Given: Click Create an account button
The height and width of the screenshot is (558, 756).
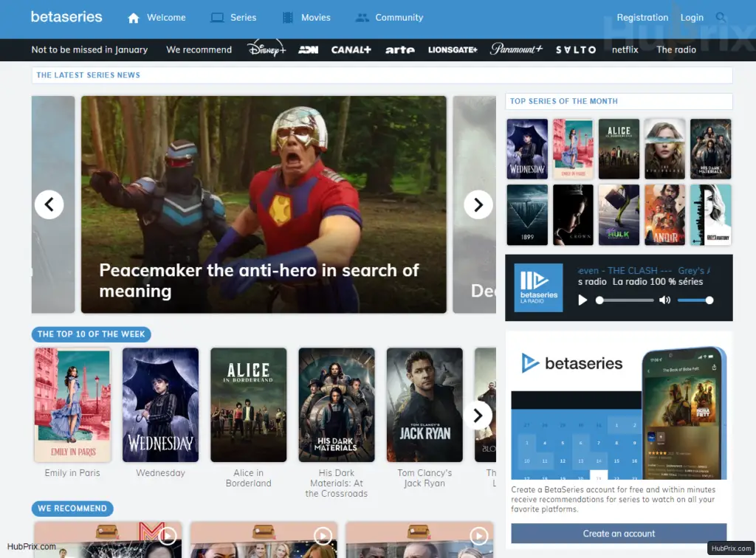Looking at the screenshot, I should pos(619,534).
